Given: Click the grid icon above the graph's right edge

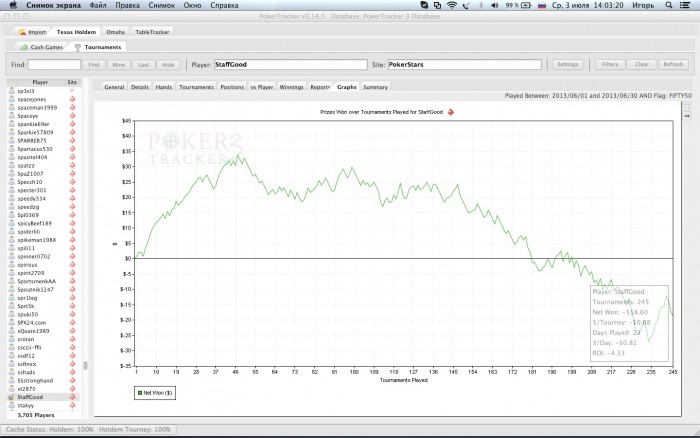Looking at the screenshot, I should coord(687,106).
